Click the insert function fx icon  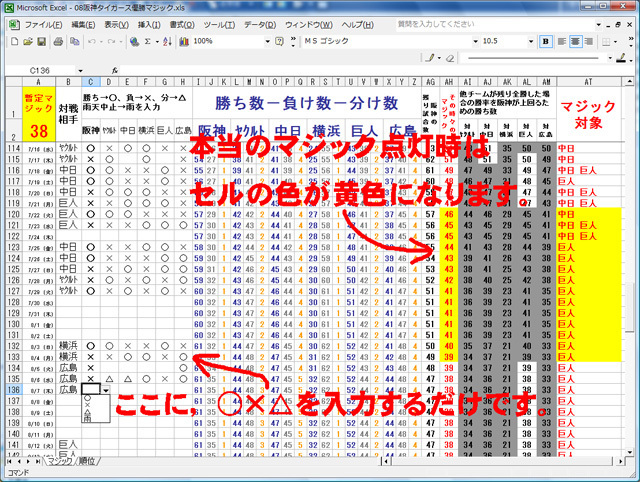tap(115, 71)
